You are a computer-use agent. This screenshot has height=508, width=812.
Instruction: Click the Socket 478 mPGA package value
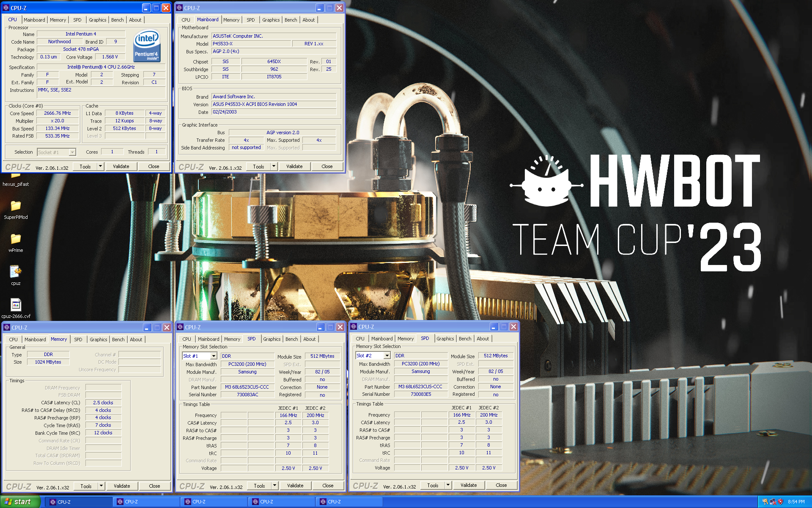pyautogui.click(x=81, y=49)
